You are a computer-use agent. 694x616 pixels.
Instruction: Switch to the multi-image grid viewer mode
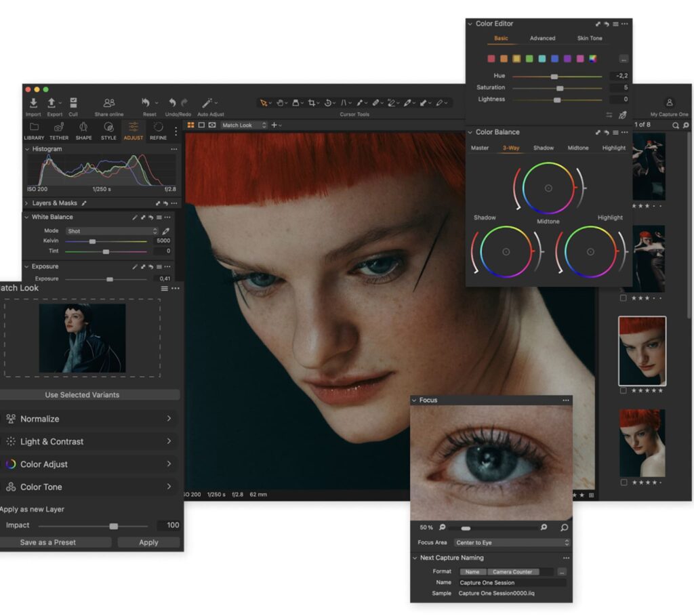pos(191,125)
